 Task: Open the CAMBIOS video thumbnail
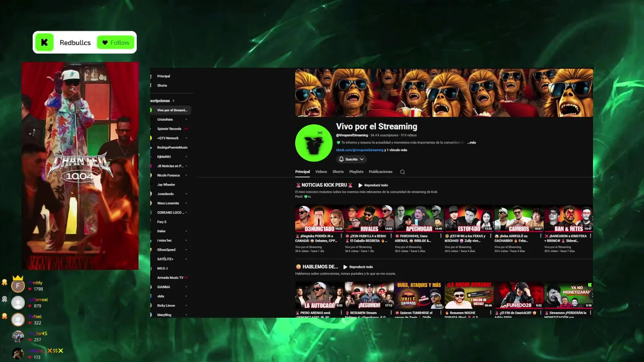click(x=519, y=218)
